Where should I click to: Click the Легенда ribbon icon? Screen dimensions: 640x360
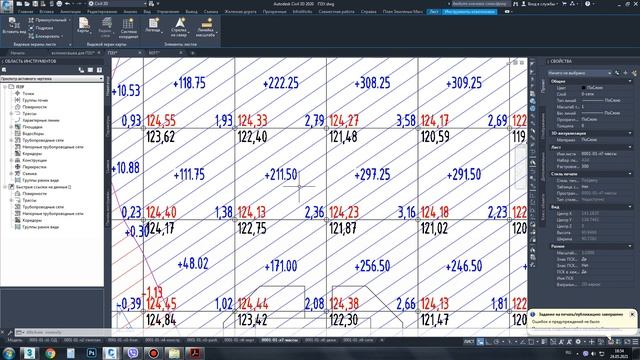pos(153,25)
